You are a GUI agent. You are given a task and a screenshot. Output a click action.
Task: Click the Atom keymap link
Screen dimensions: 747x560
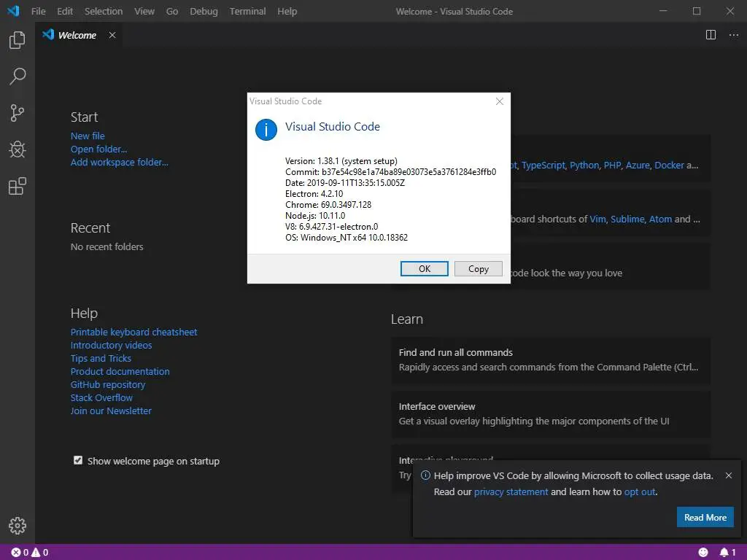660,219
